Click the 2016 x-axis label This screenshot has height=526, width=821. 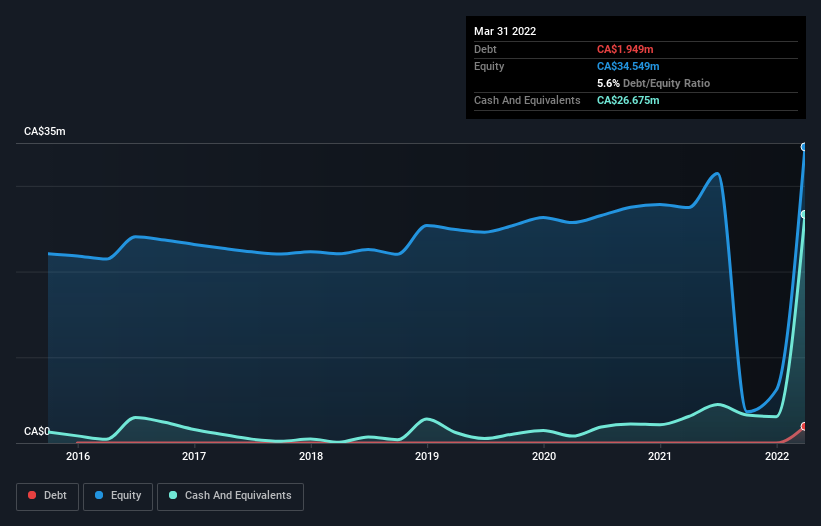[x=78, y=456]
